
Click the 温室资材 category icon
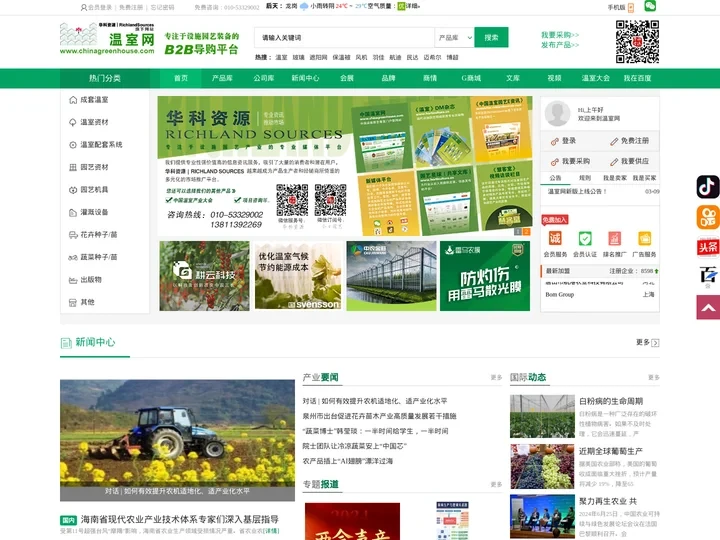click(73, 122)
